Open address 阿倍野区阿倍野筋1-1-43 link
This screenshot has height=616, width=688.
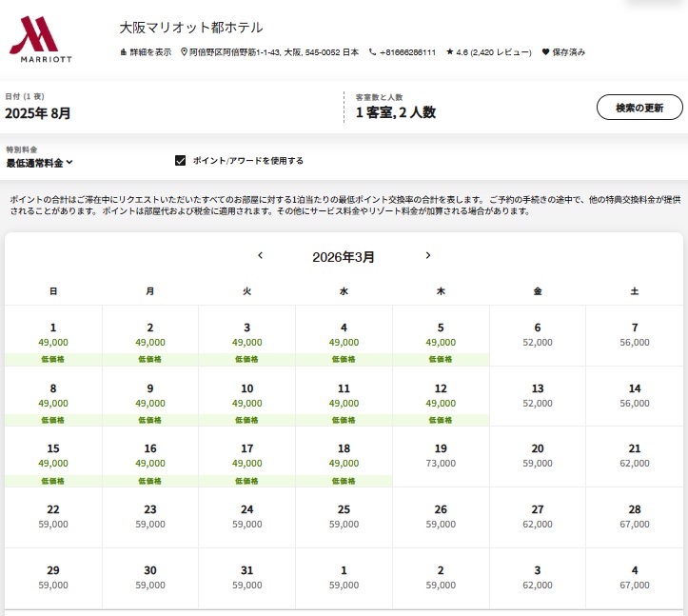(x=274, y=52)
